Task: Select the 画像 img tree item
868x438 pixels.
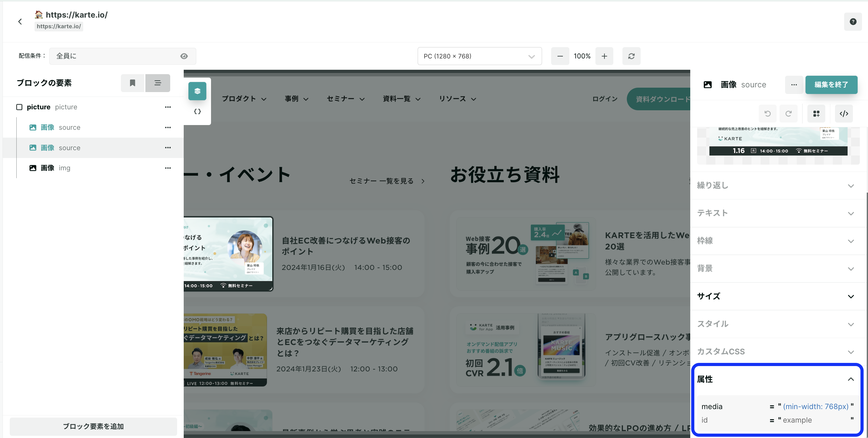Action: tap(93, 168)
